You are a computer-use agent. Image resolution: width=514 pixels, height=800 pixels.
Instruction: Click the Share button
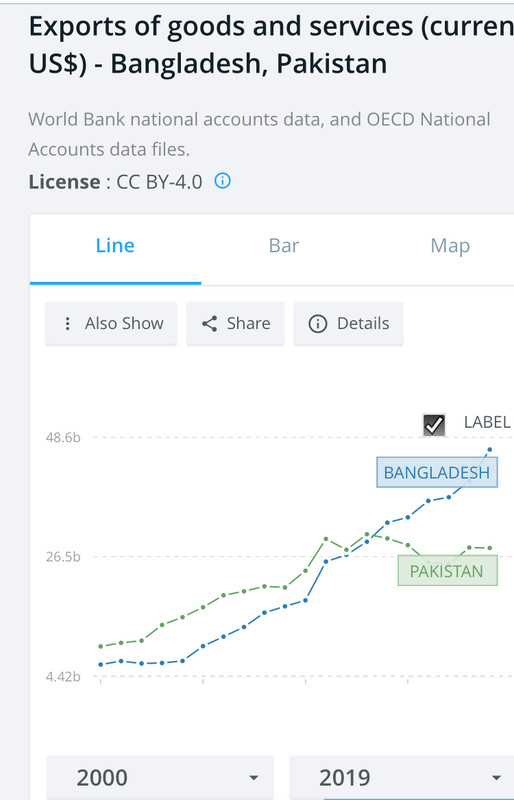coord(235,323)
